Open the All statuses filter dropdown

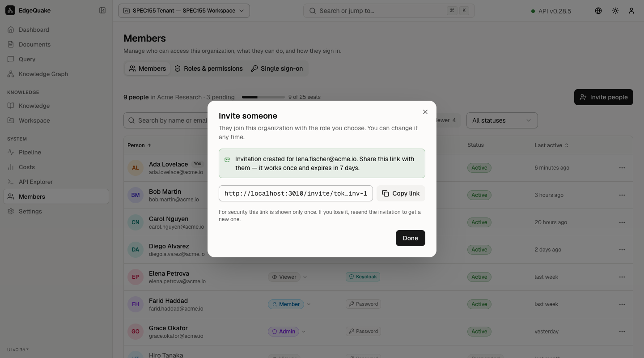(502, 120)
